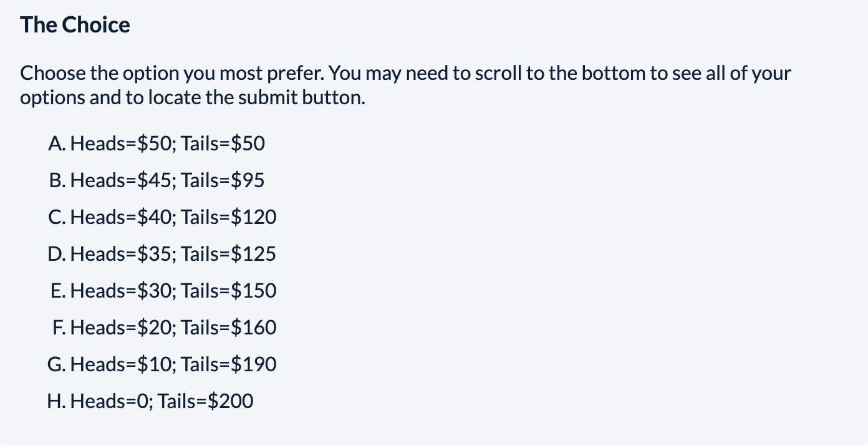Click The Choice heading
This screenshot has height=448, width=868.
(75, 26)
